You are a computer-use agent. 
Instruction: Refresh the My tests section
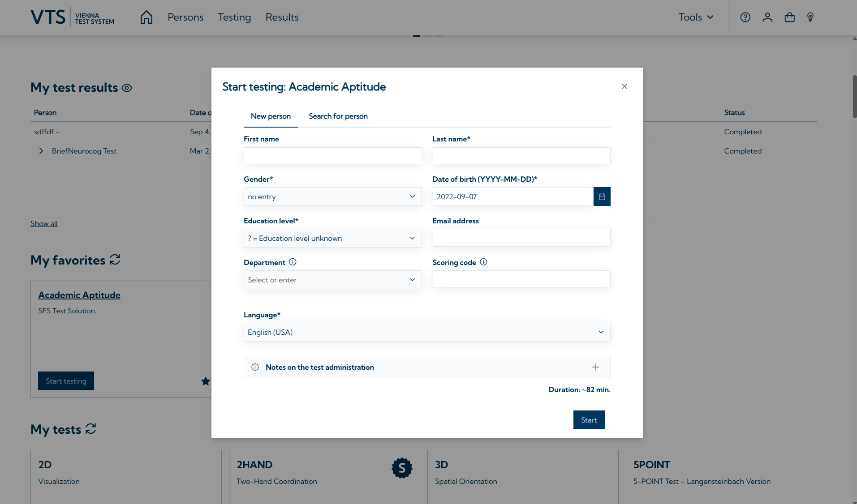91,429
